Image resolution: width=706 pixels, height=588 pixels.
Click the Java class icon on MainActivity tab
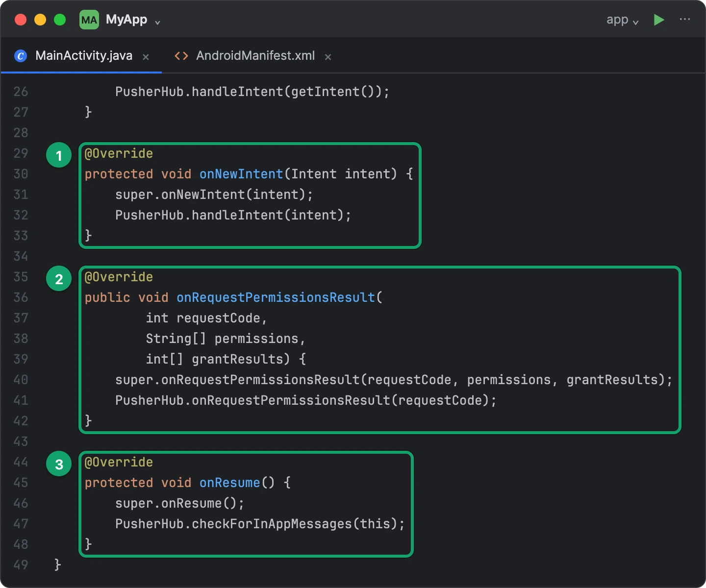[x=21, y=56]
